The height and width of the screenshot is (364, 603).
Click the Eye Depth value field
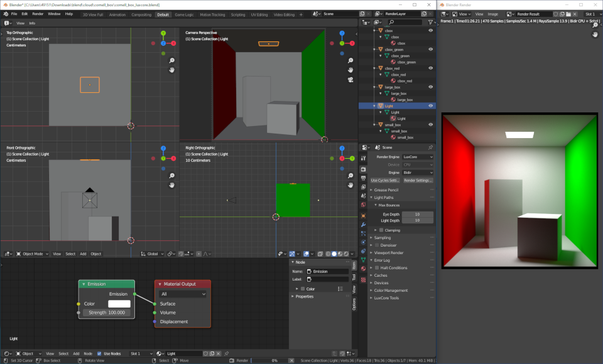tap(417, 215)
